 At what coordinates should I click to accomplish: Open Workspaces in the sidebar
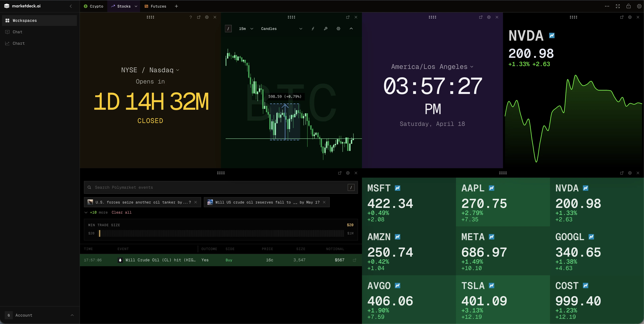coord(39,21)
